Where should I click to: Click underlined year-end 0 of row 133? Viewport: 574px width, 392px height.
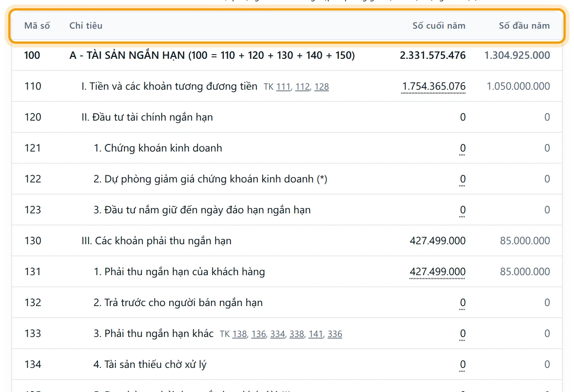463,334
